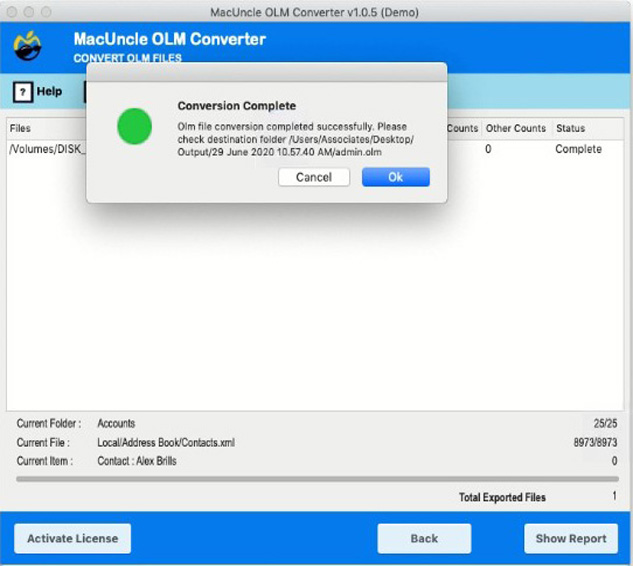Click the Current File : label

tap(43, 442)
